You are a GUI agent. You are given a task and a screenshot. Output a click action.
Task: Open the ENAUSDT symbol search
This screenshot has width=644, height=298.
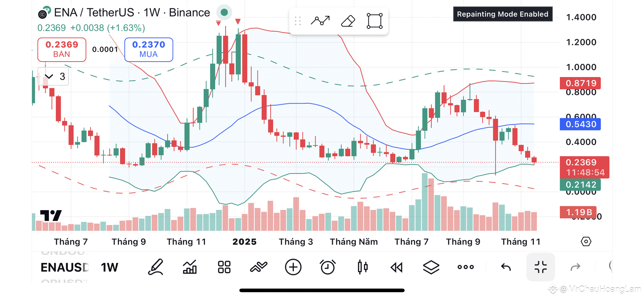tap(64, 267)
